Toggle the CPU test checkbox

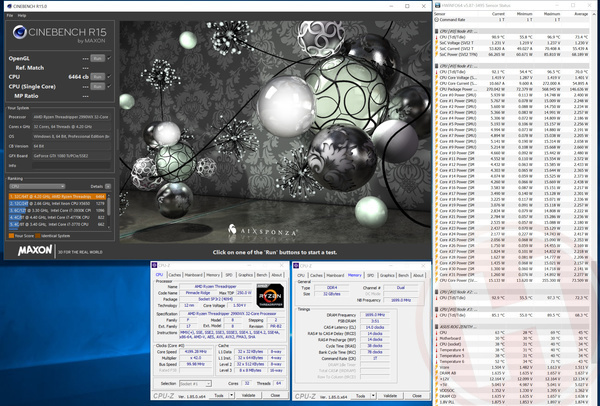[109, 77]
